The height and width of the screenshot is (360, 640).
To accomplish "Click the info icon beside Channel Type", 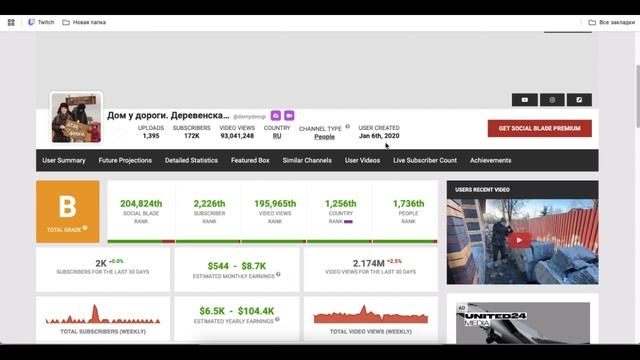I will [348, 127].
